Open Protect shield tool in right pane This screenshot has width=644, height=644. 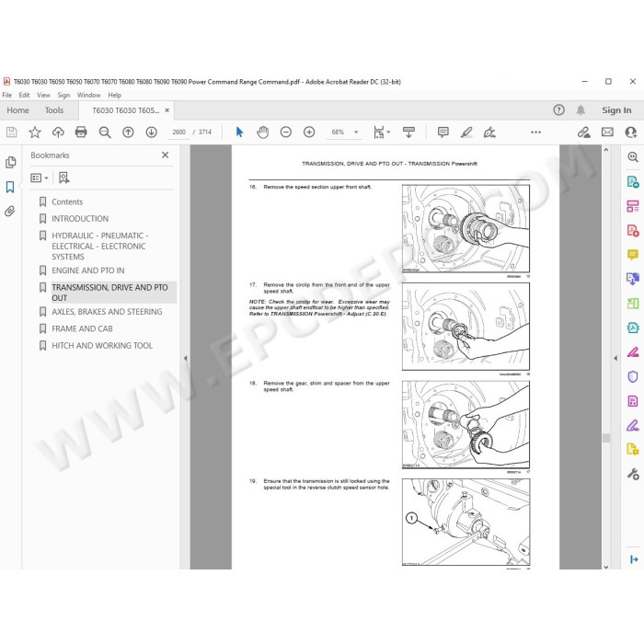[633, 376]
